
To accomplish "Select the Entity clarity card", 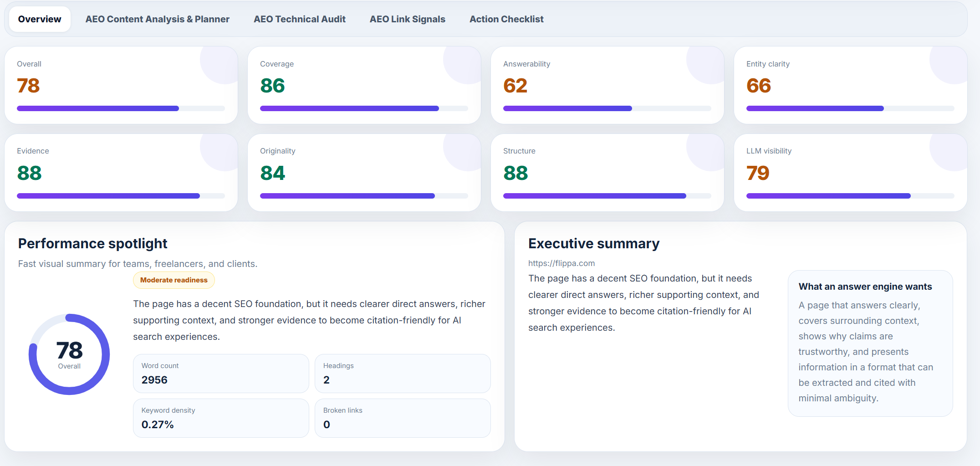I will pyautogui.click(x=851, y=85).
